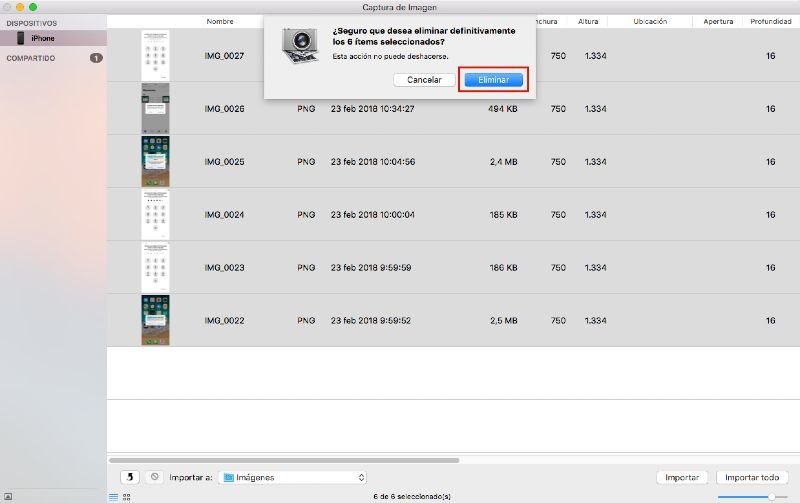Click the Importar todo button
Screen dimensions: 800x503
752,478
